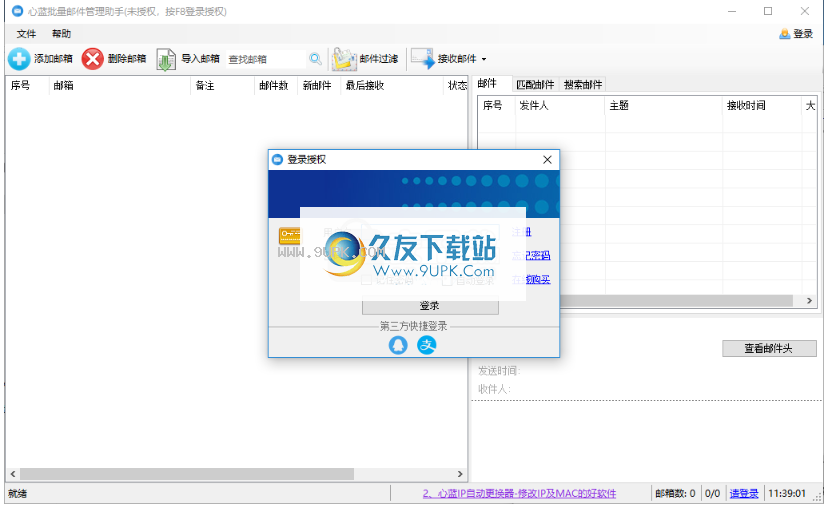
Task: Click the red X Delete Mailbox icon
Action: pyautogui.click(x=92, y=59)
